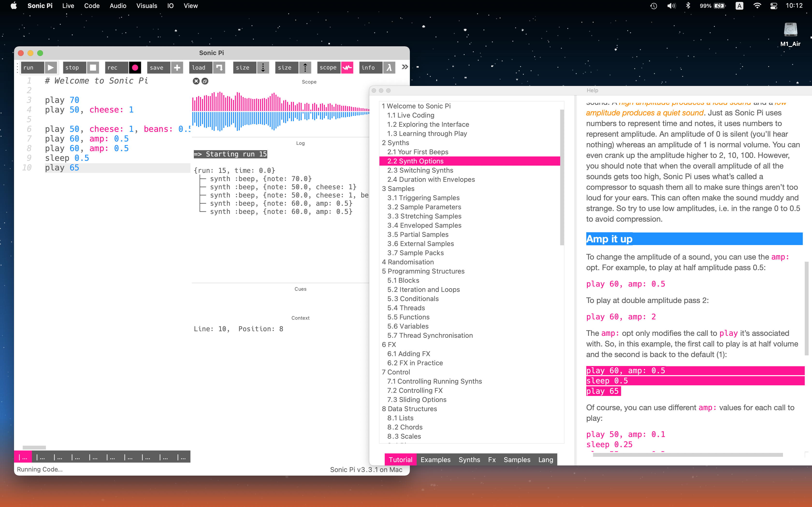Open tutorial section 5.4 Threads
The width and height of the screenshot is (812, 507).
coord(406,308)
